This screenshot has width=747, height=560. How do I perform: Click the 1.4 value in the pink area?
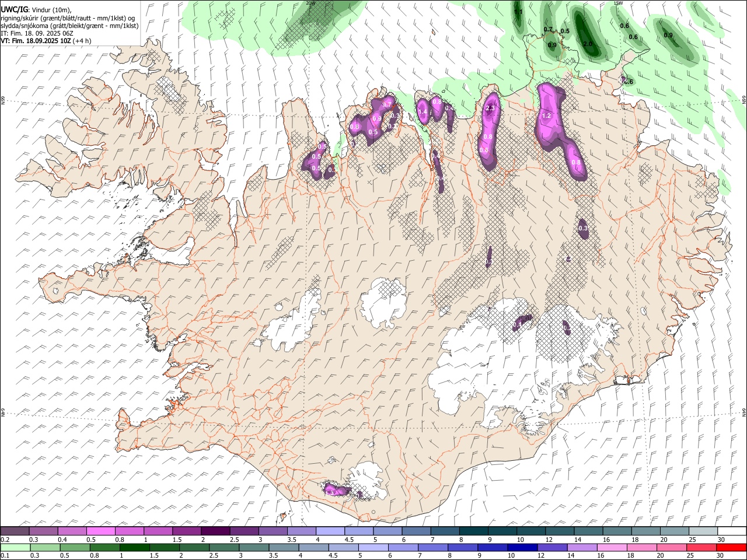click(x=424, y=112)
